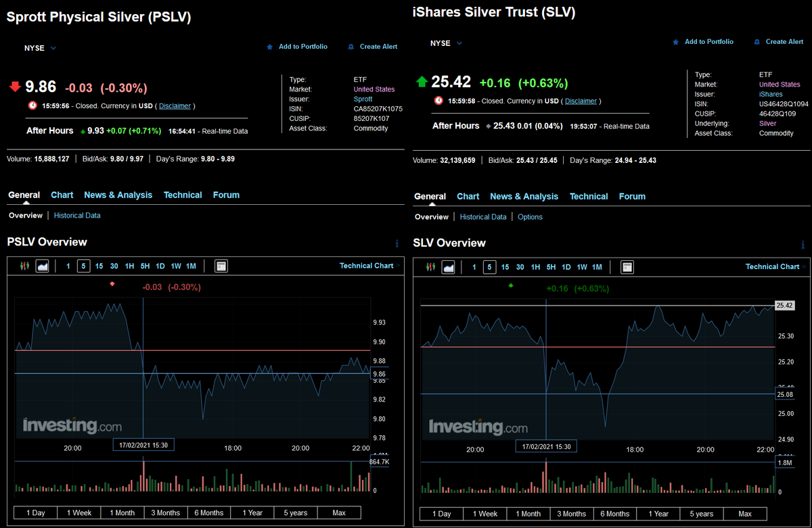
Task: Click PSLV Disclaimer link
Action: (175, 106)
